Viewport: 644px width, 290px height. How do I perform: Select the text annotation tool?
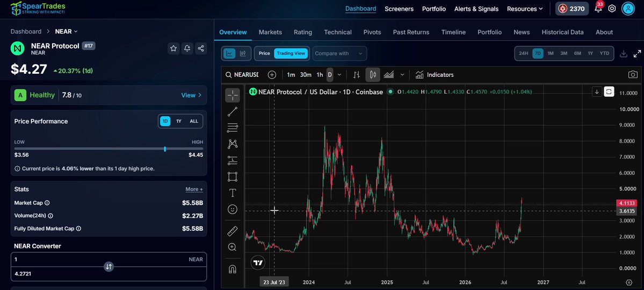click(x=233, y=193)
